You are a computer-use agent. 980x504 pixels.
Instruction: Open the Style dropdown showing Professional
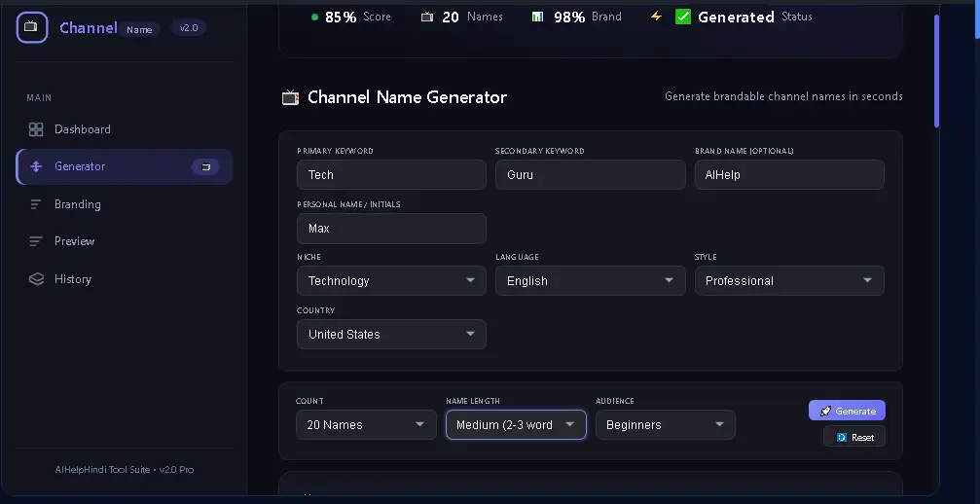coord(789,280)
